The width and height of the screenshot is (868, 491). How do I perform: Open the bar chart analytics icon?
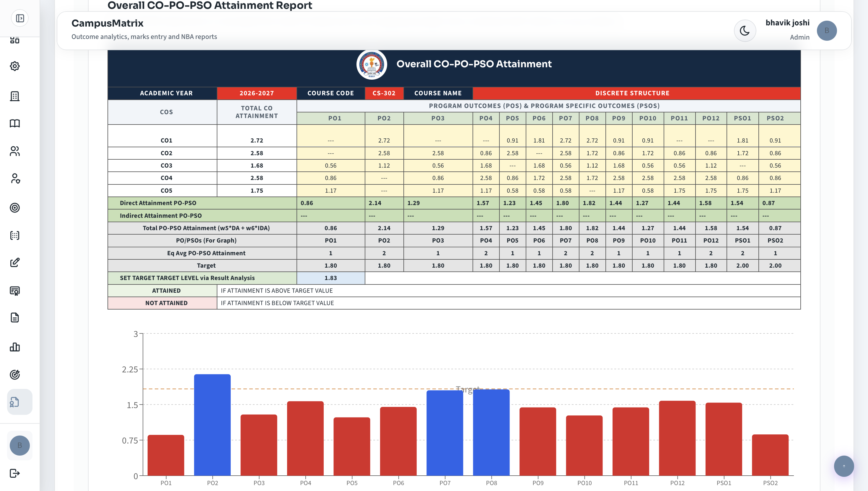click(15, 347)
